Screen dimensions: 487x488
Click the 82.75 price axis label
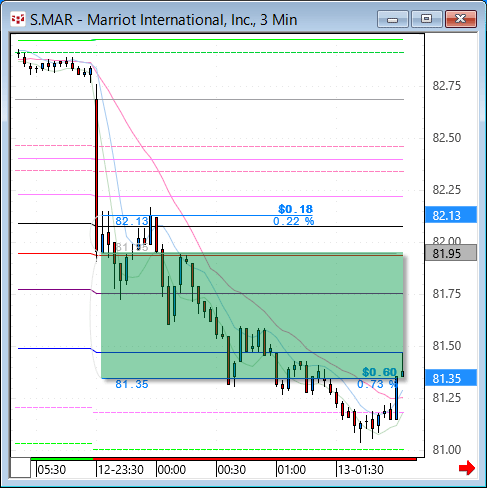447,86
